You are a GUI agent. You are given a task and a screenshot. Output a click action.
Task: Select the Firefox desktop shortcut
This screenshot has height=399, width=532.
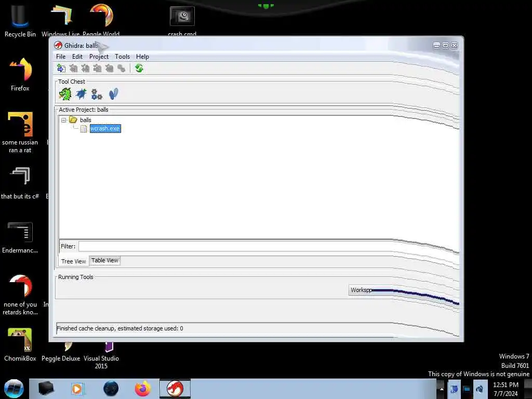(x=20, y=75)
